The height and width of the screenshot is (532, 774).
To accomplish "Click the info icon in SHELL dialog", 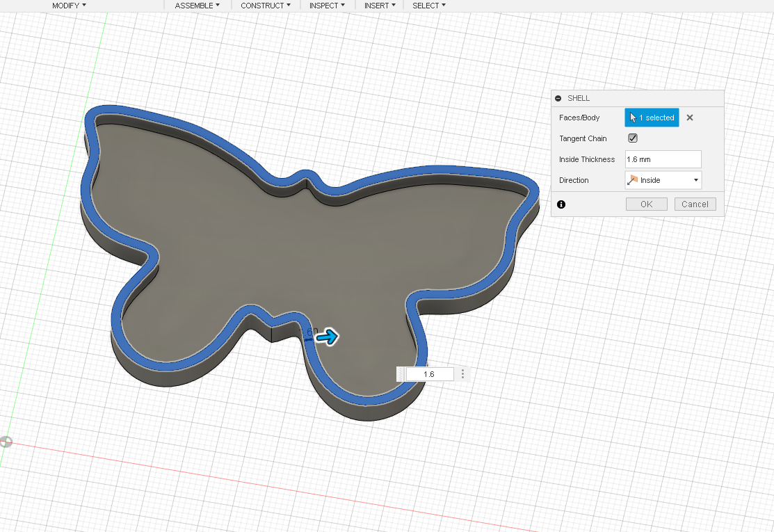I will 561,204.
